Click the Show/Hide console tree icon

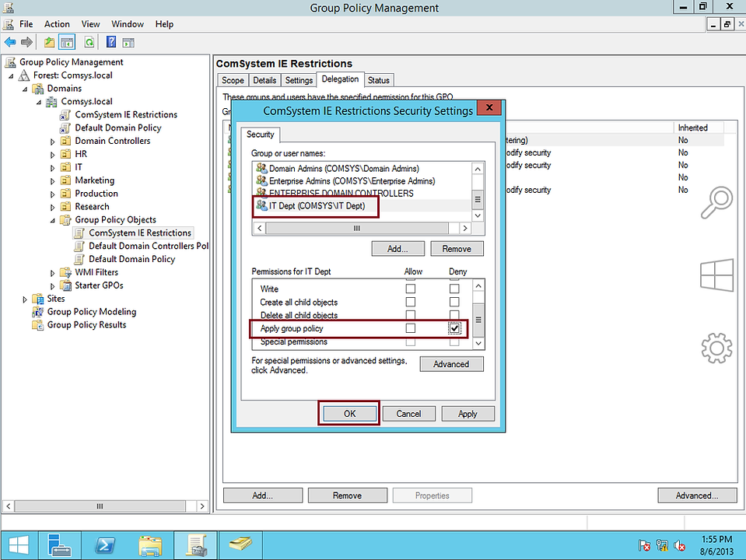(x=67, y=42)
